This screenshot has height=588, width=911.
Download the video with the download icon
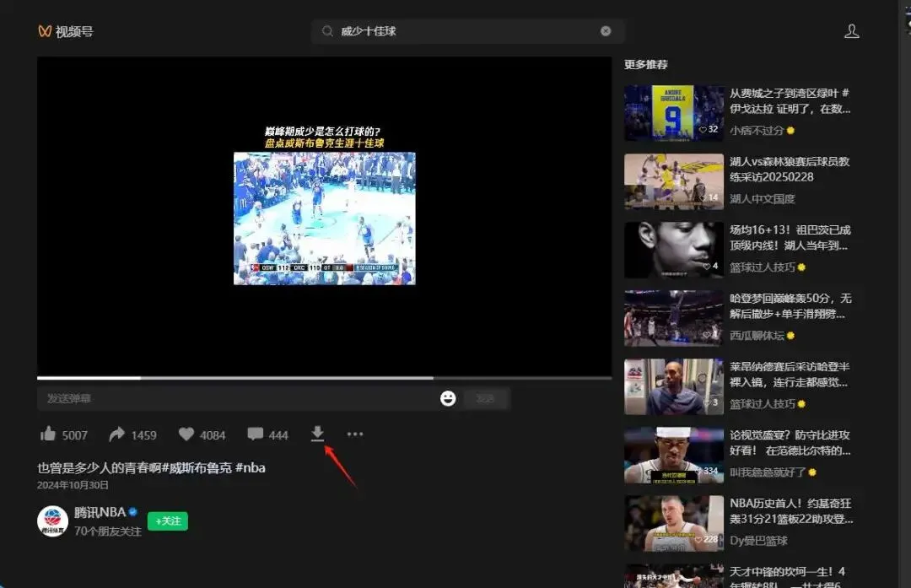tap(317, 434)
